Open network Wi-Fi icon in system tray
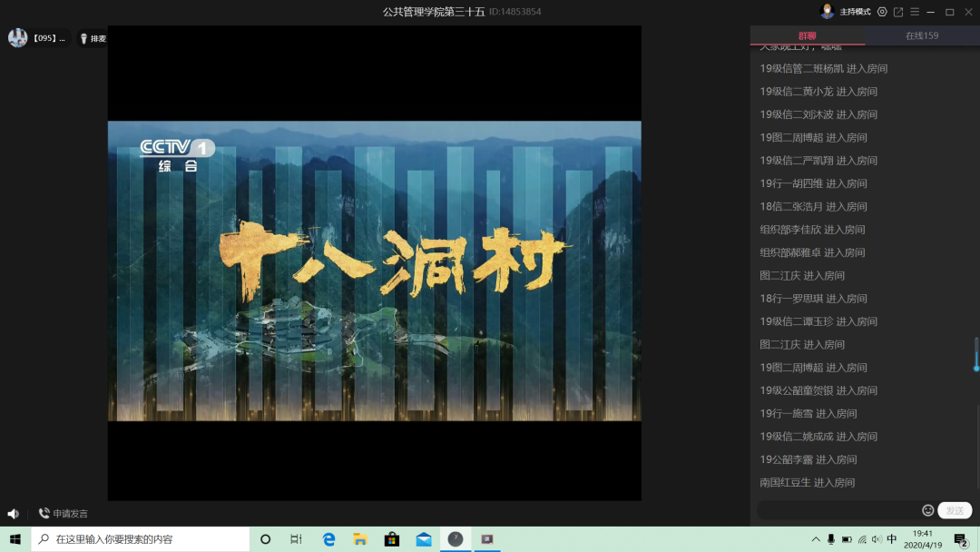The image size is (980, 552). [863, 539]
